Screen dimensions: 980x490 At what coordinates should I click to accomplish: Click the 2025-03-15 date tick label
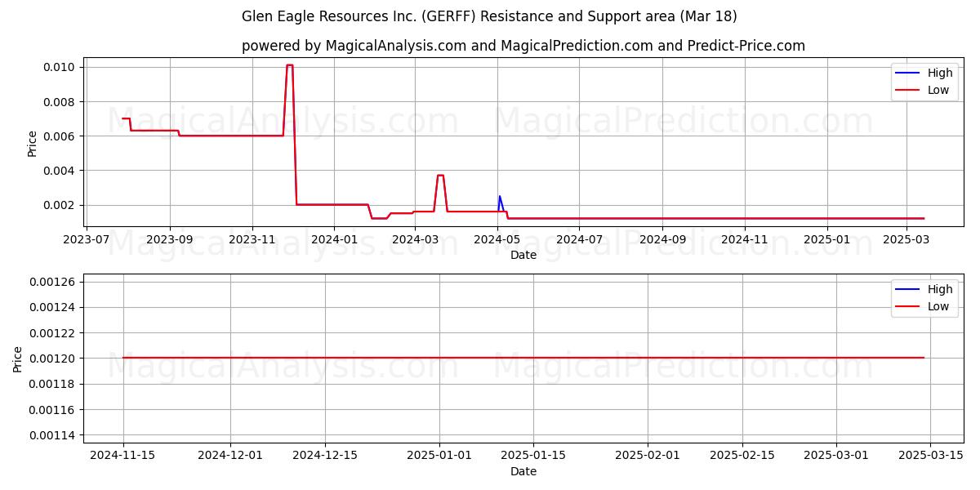(931, 457)
